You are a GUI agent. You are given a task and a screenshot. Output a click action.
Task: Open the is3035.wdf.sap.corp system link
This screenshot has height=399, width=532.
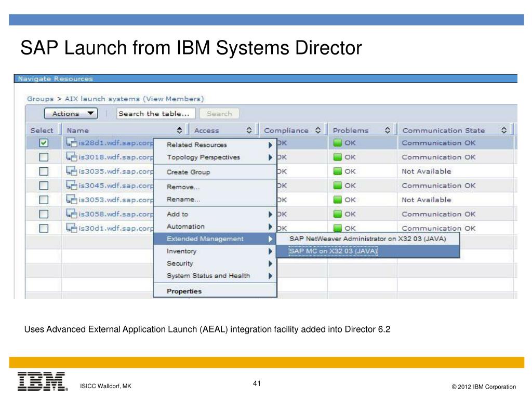116,171
